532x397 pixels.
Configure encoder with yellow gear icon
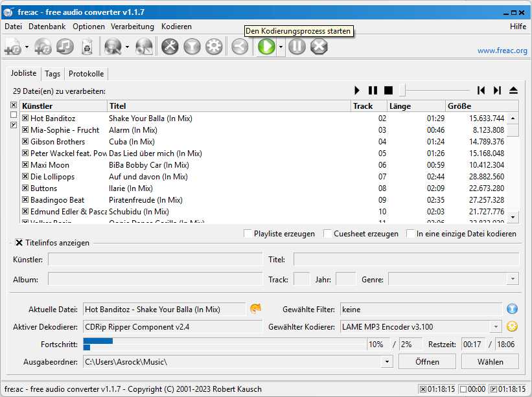[x=512, y=326]
